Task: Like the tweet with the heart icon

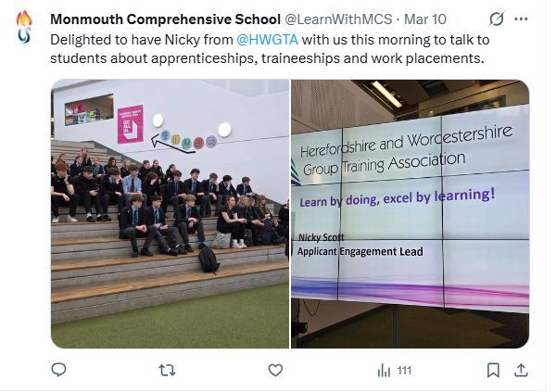Action: point(275,370)
